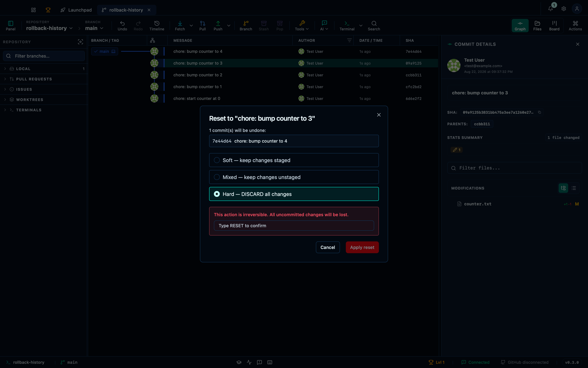This screenshot has width=588, height=368.
Task: Push commits with Push icon
Action: coord(218,26)
